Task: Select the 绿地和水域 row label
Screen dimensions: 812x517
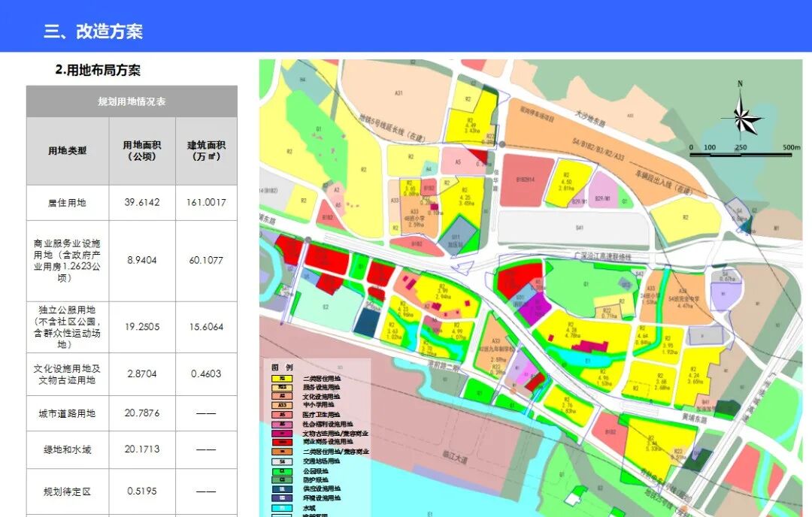Action: coord(68,449)
